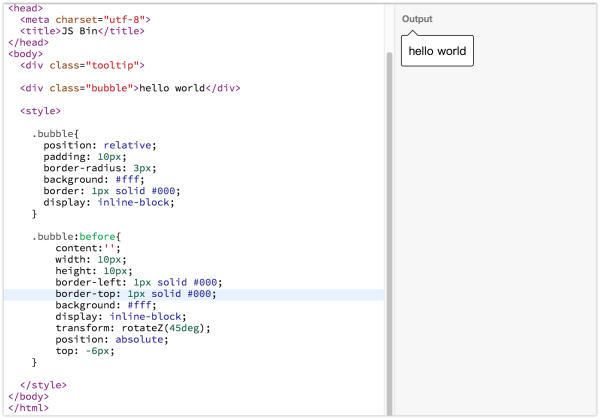Click the .bubble selector line
Image resolution: width=600 pixels, height=419 pixels.
point(55,134)
